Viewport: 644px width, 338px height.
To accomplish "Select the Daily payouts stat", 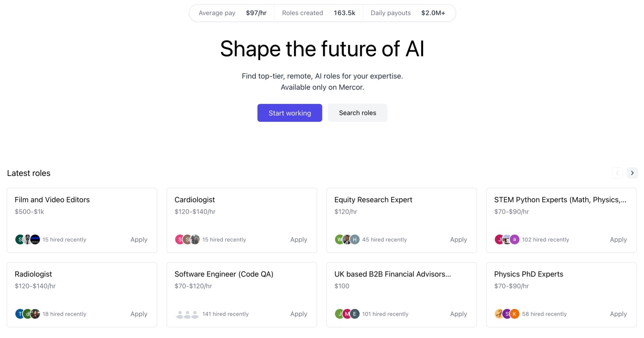I will 407,13.
